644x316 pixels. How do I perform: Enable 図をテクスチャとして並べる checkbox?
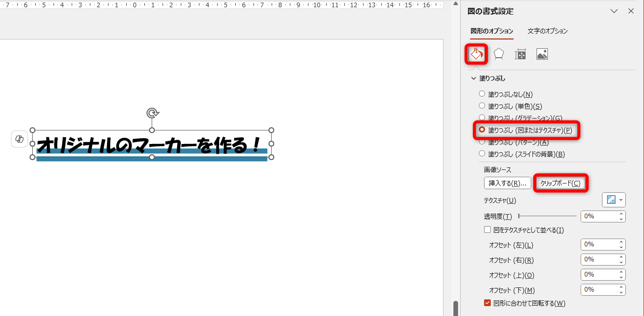point(487,229)
